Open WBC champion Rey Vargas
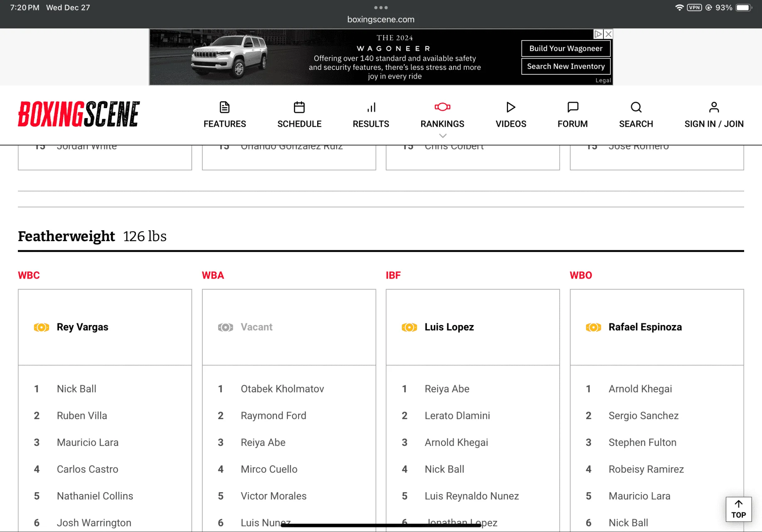The width and height of the screenshot is (762, 532). pos(82,327)
